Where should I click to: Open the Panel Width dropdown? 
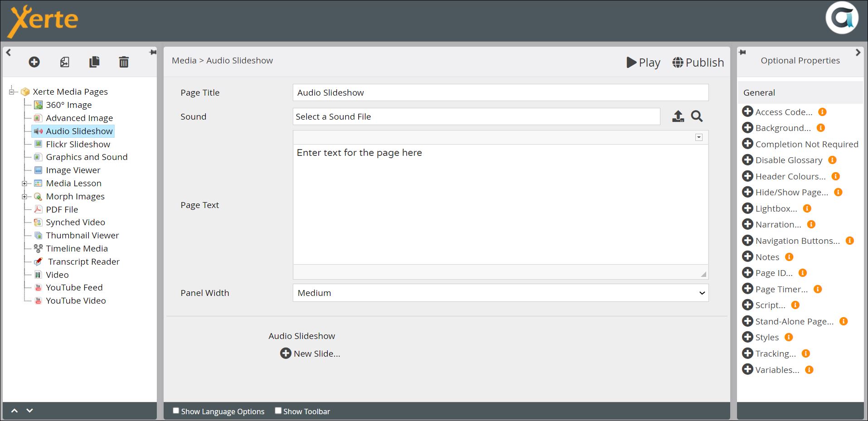coord(500,293)
